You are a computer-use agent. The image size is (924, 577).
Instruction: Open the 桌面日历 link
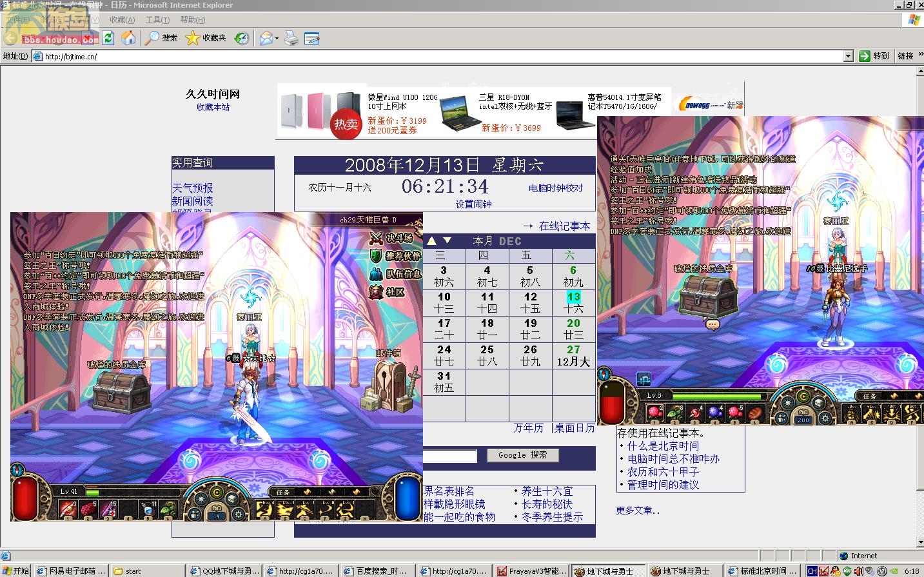point(575,428)
